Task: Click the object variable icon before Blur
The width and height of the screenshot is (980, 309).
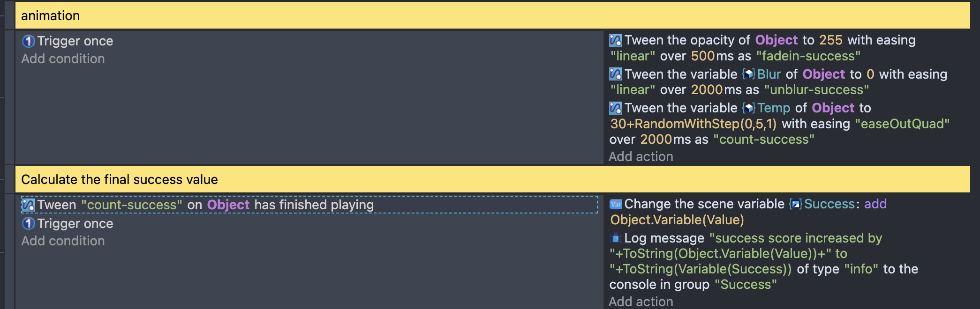Action: click(x=749, y=74)
